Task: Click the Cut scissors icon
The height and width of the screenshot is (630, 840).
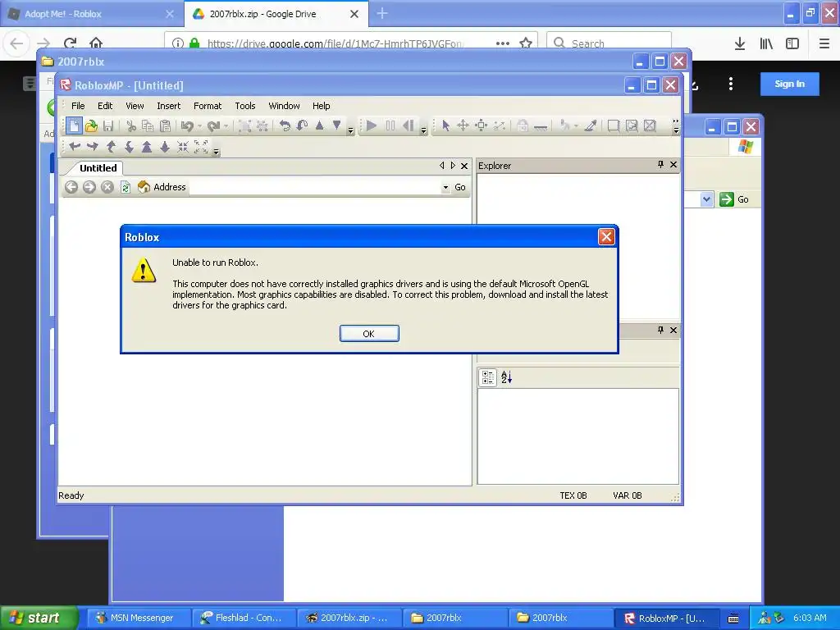Action: click(130, 126)
